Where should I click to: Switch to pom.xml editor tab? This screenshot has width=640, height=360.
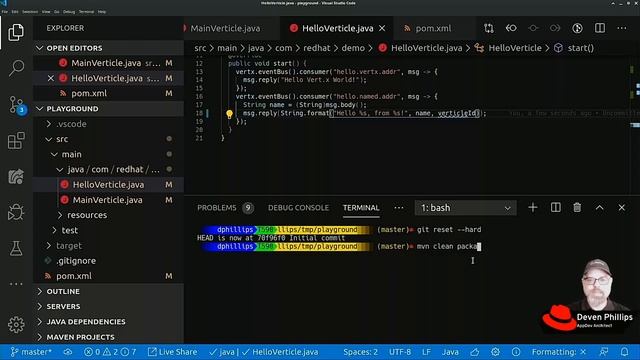click(x=433, y=28)
